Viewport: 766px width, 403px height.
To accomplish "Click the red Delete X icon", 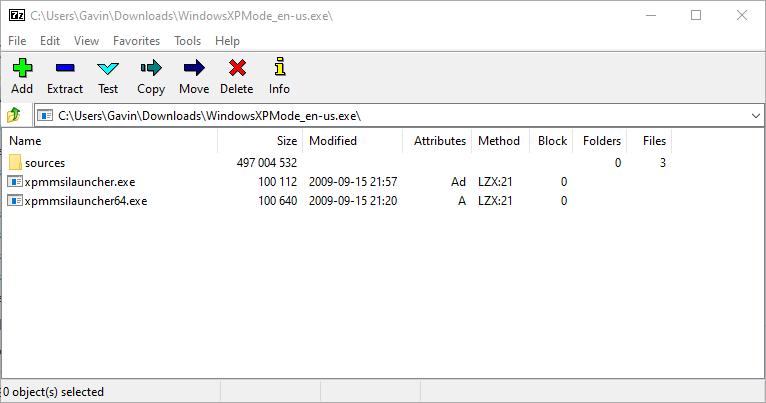I will [237, 68].
